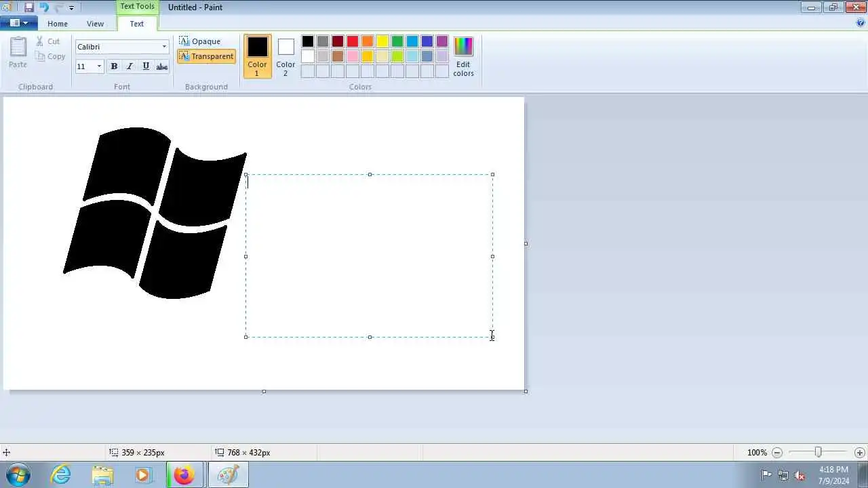The image size is (868, 488).
Task: Pick the dark red swatch
Action: tap(338, 41)
